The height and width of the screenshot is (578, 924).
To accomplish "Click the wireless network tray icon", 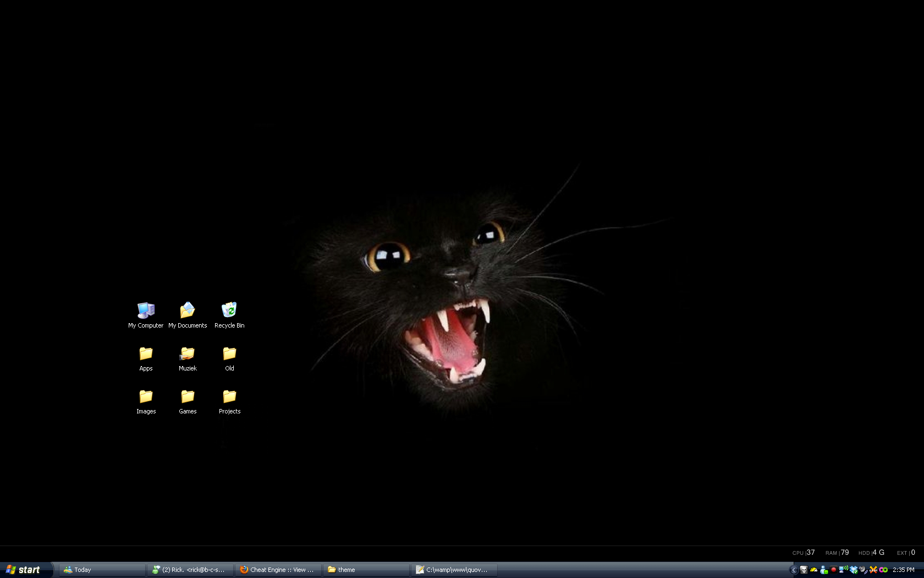I will pyautogui.click(x=844, y=569).
